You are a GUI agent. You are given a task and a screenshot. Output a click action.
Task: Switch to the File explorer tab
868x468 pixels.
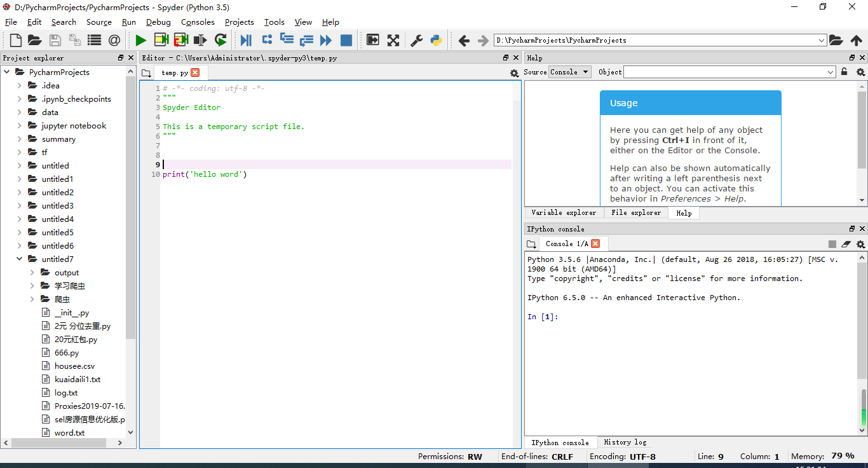click(x=636, y=212)
